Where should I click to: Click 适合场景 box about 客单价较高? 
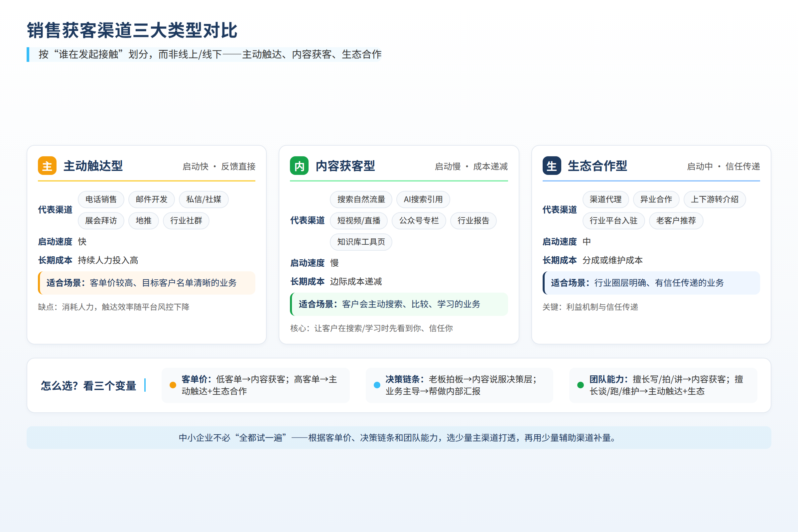(147, 283)
